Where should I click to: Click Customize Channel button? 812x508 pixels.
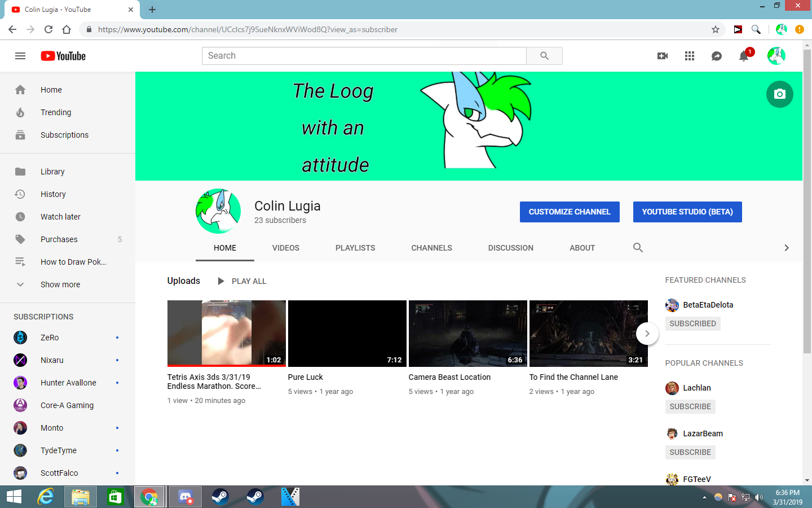[570, 212]
